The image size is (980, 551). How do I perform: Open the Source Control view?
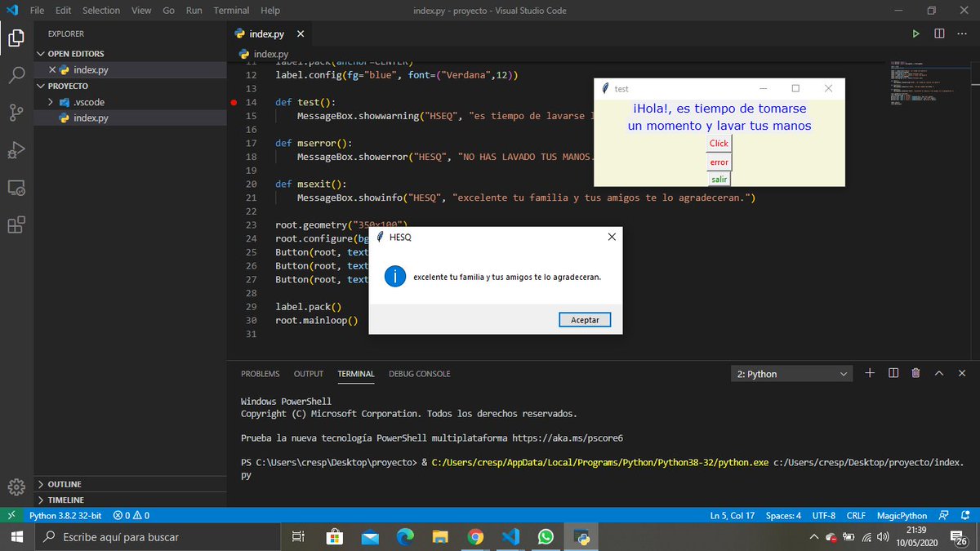pyautogui.click(x=16, y=113)
